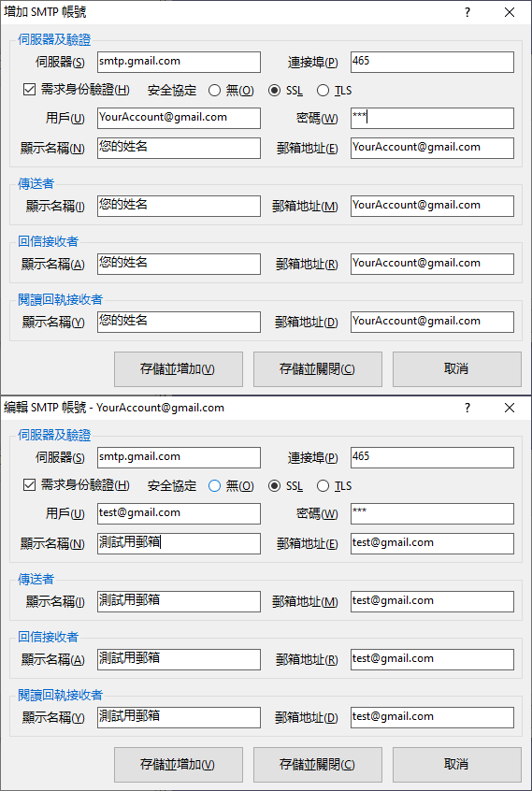The height and width of the screenshot is (791, 532).
Task: Select TLS radio in Add SMTP dialog
Action: pos(323,91)
